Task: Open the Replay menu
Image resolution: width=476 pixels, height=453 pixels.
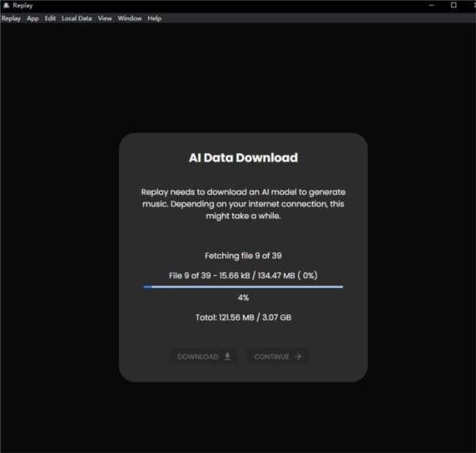Action: [x=11, y=18]
